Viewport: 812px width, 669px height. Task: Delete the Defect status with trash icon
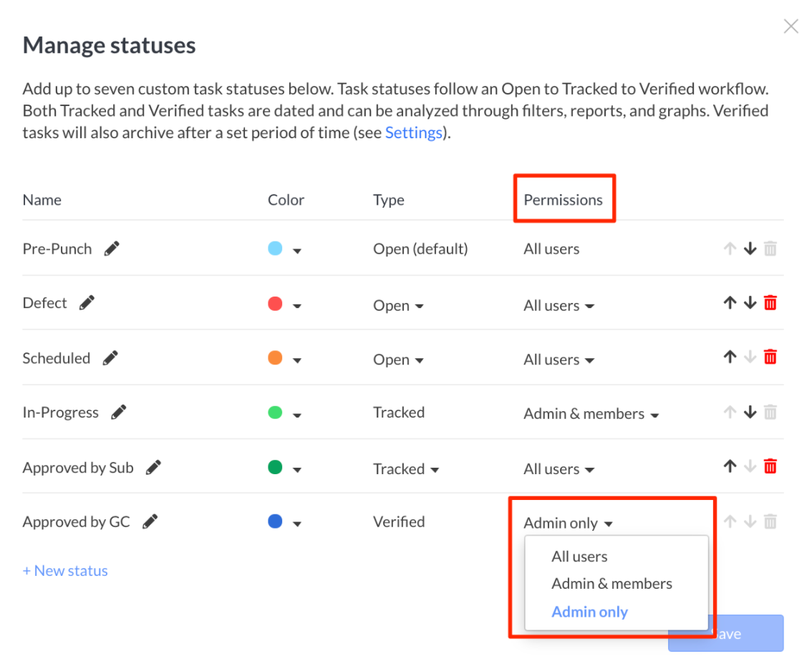click(770, 303)
